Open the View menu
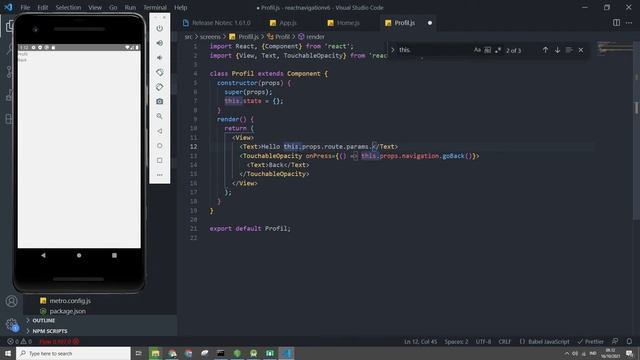Viewport: 640px width, 360px height. (x=95, y=7)
